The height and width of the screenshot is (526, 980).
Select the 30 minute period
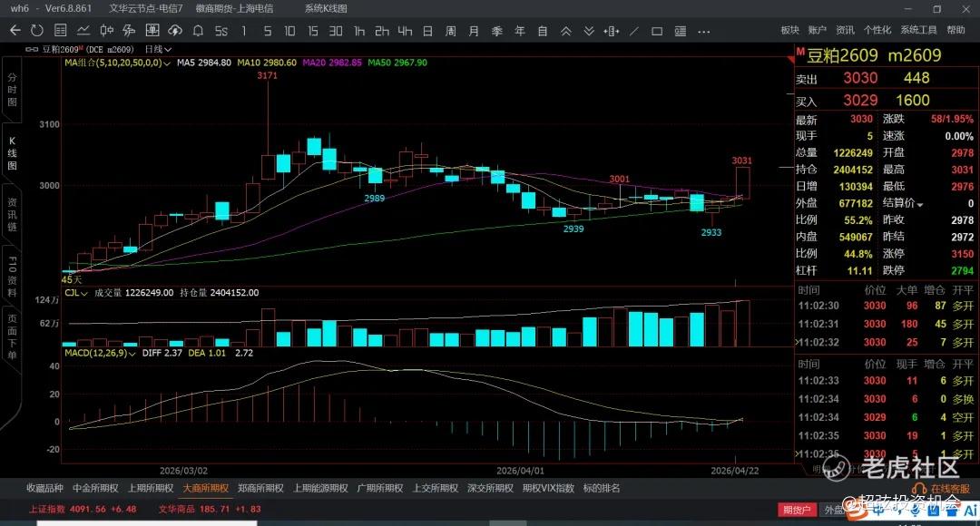[336, 31]
